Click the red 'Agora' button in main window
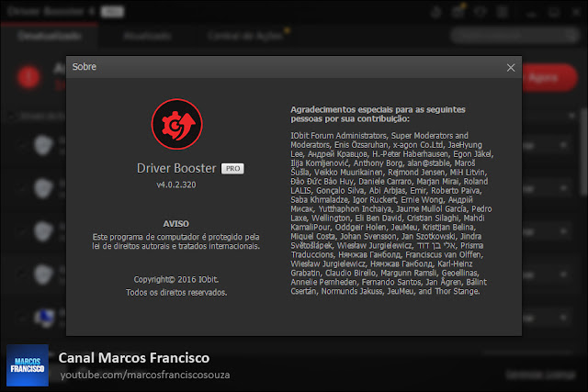This screenshot has width=588, height=392. click(x=549, y=78)
